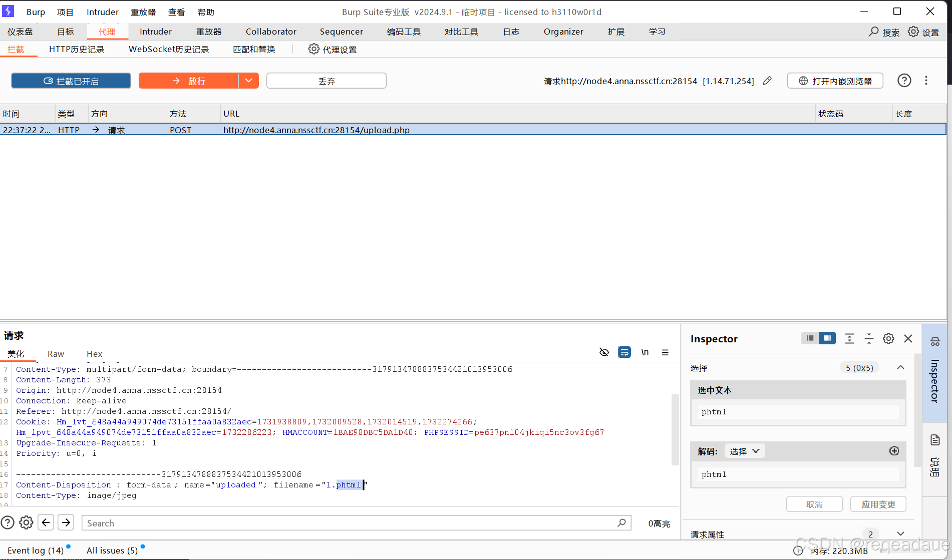The image size is (952, 560).
Task: Sort table by status code column header
Action: tap(853, 114)
